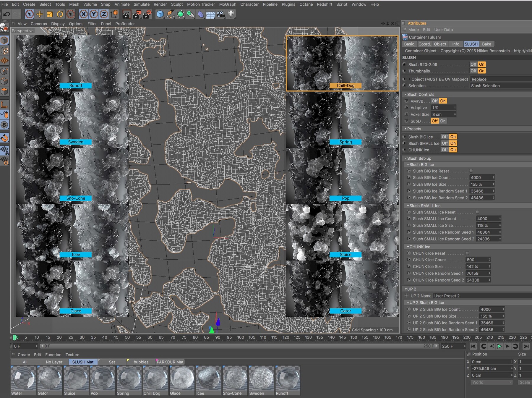The height and width of the screenshot is (398, 532).
Task: Select the Rotate tool icon
Action: (x=60, y=14)
